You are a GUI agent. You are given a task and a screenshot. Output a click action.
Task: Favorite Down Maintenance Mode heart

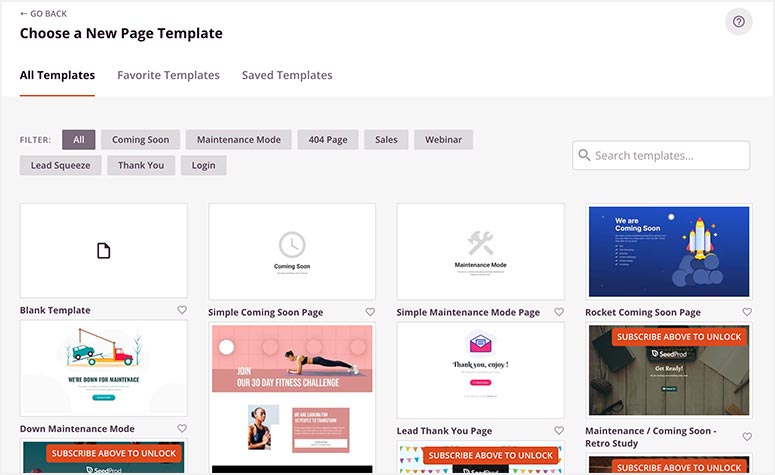[182, 429]
